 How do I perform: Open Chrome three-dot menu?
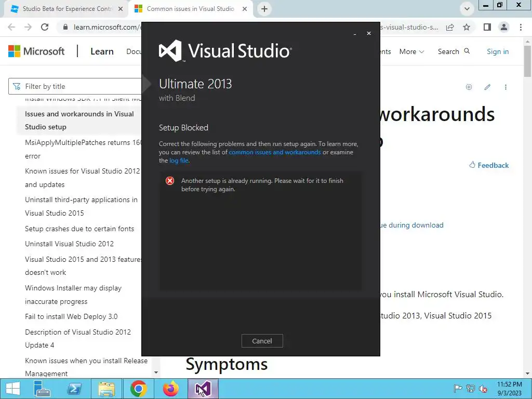[x=521, y=27]
